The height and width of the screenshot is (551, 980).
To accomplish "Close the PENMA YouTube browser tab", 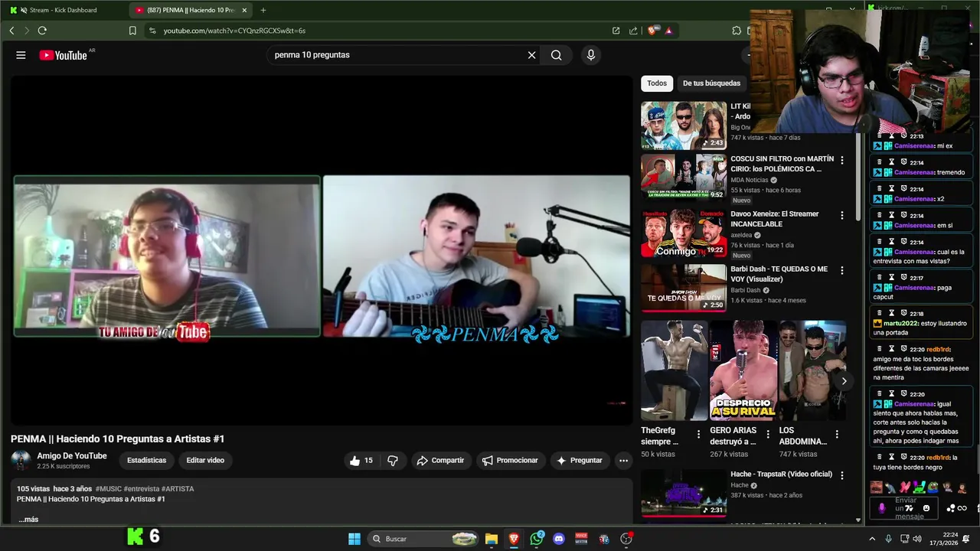I will pos(244,10).
